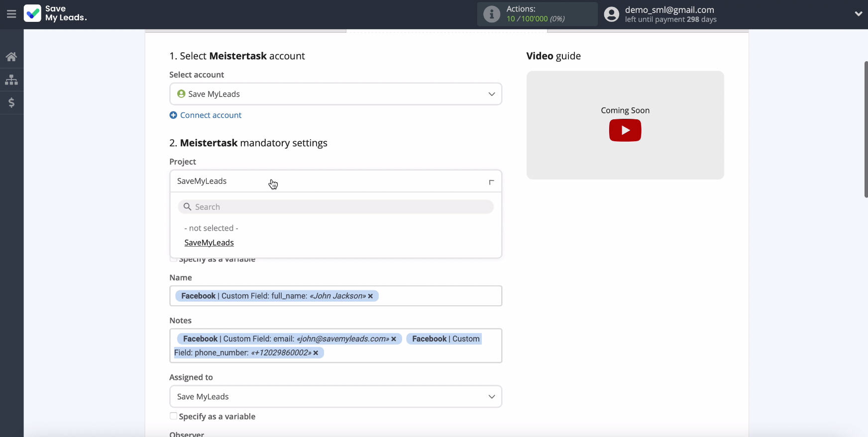Expand the Select account dropdown
This screenshot has height=437, width=868.
coord(335,94)
